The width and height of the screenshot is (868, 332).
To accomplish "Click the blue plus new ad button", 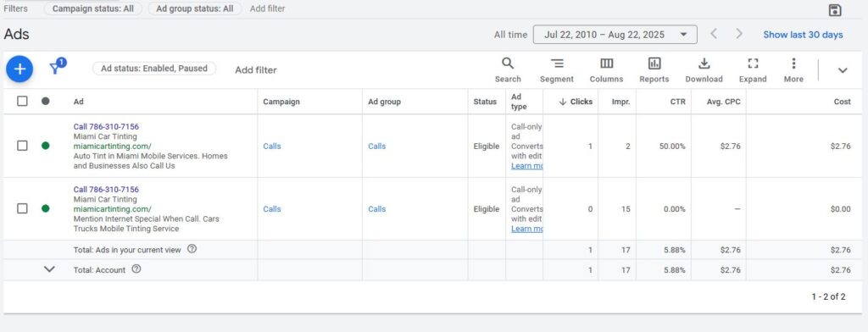I will [x=20, y=69].
